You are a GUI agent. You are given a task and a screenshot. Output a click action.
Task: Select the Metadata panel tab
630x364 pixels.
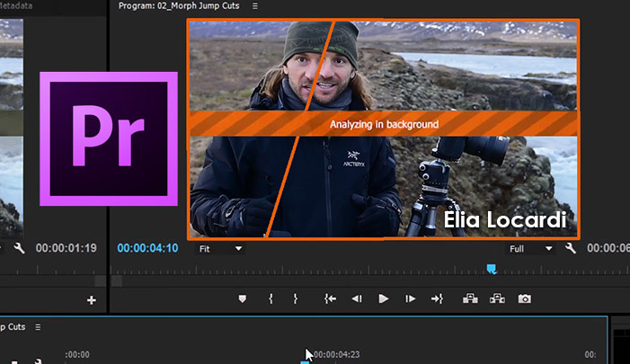16,6
